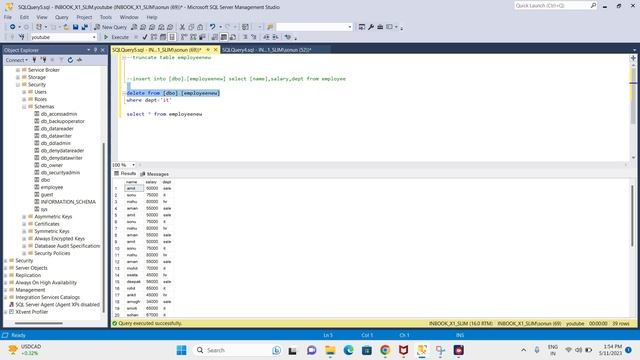Decrease indent of selected lines

266,37
